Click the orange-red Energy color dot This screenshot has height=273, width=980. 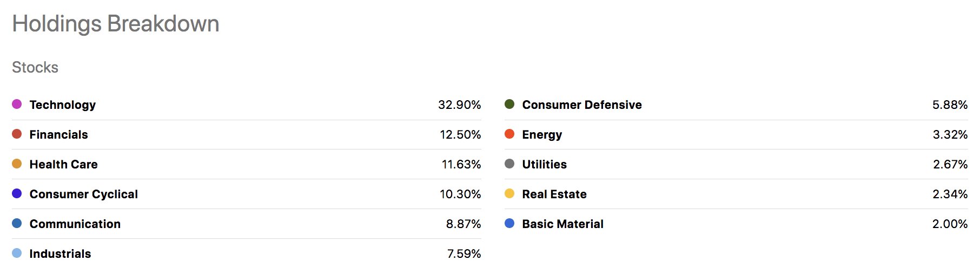tap(509, 134)
